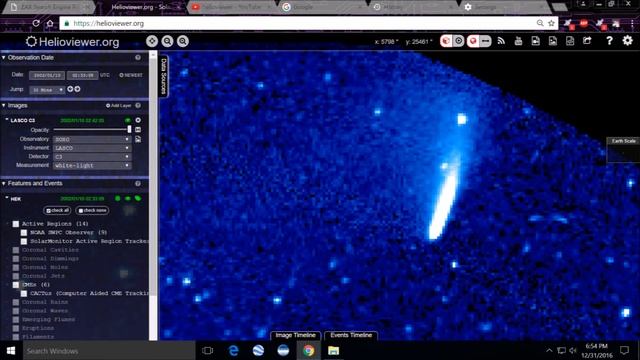Open the settings gear icon in Helioviewer
The width and height of the screenshot is (640, 360).
[x=627, y=40]
